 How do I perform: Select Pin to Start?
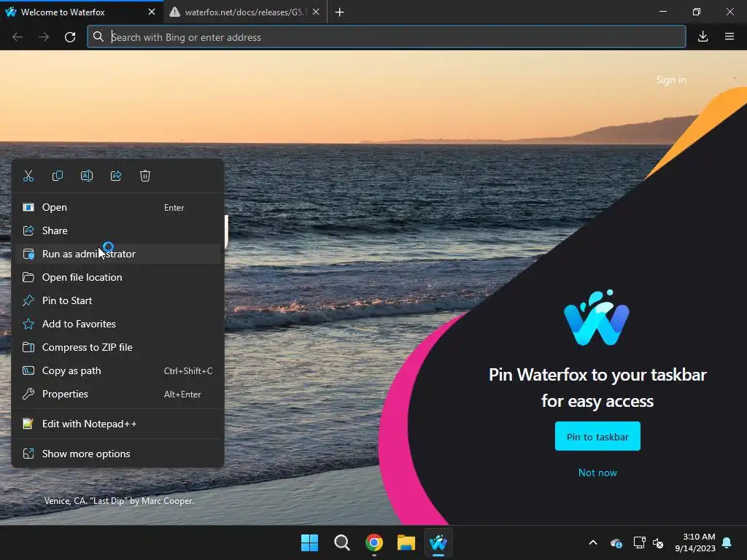pyautogui.click(x=117, y=300)
